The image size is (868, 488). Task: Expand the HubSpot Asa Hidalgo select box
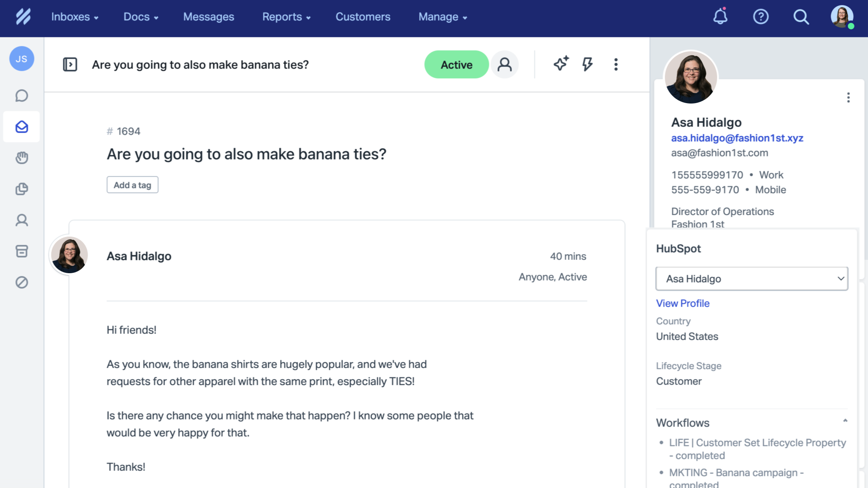pos(752,279)
